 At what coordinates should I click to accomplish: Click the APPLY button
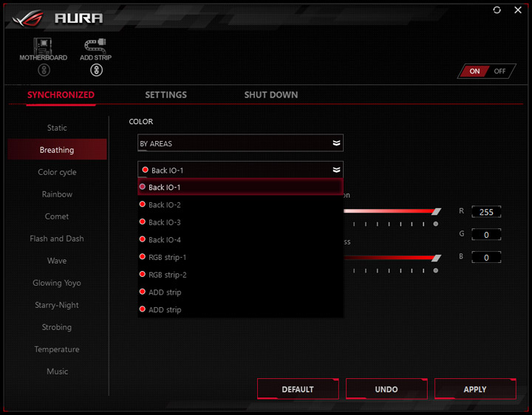[x=475, y=389]
